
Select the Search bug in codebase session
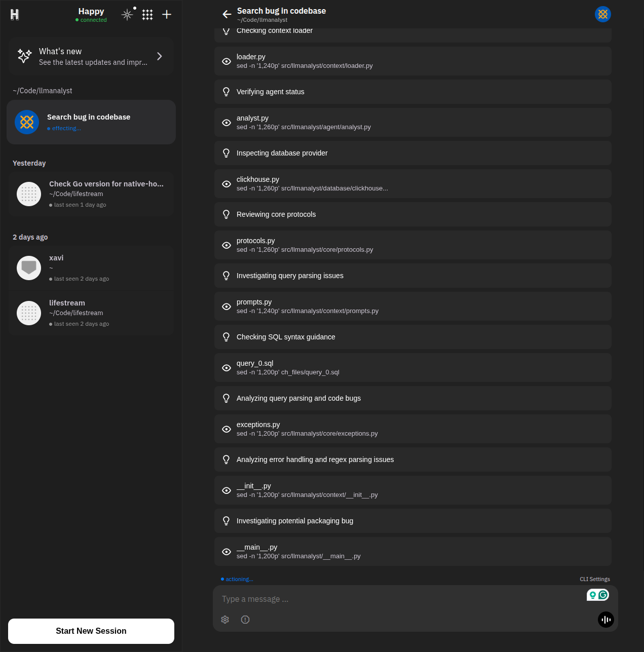tap(91, 122)
